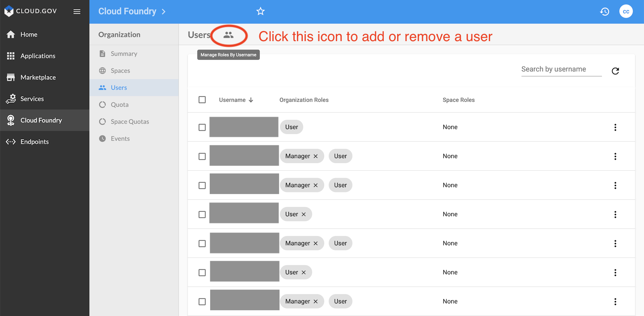Open the three-dot menu on sixth user row

pos(615,273)
